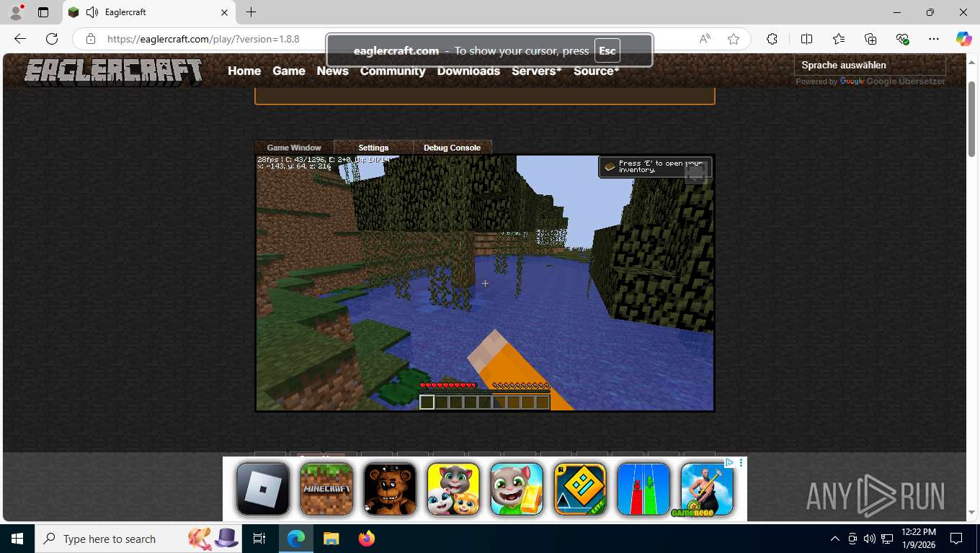Open the Sprache auswählen language dropdown

click(x=869, y=65)
